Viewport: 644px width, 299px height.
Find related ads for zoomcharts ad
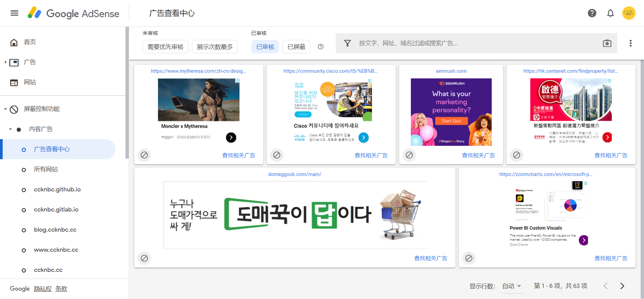tap(611, 258)
